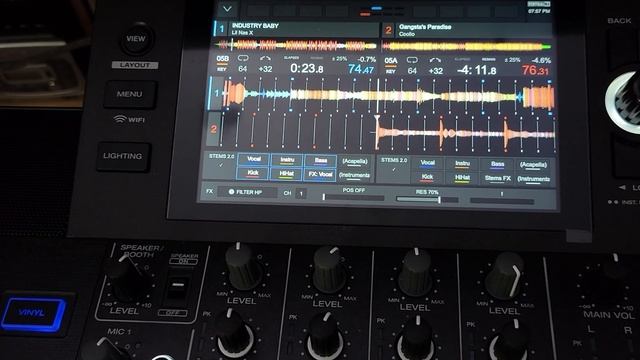
Task: Toggle deck 1 Instru stem pad
Action: (x=287, y=160)
